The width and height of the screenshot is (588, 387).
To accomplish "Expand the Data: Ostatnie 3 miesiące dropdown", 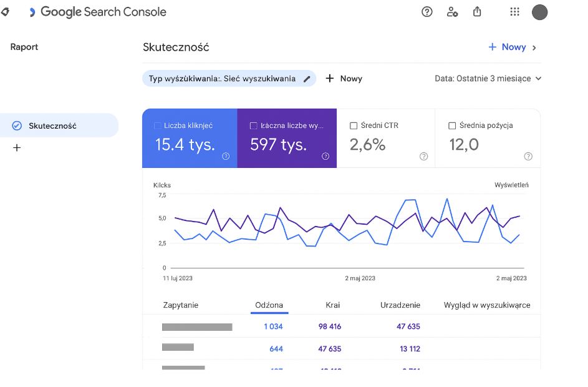I will [488, 79].
